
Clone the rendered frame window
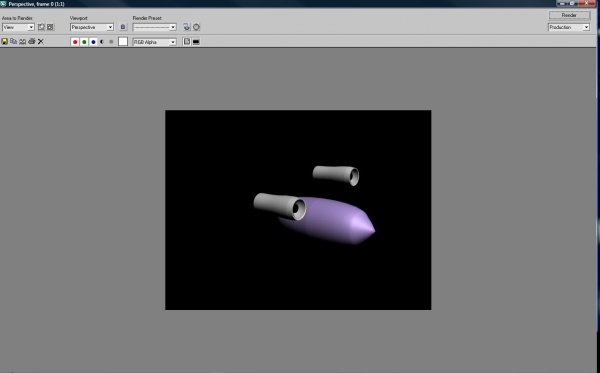pyautogui.click(x=23, y=42)
